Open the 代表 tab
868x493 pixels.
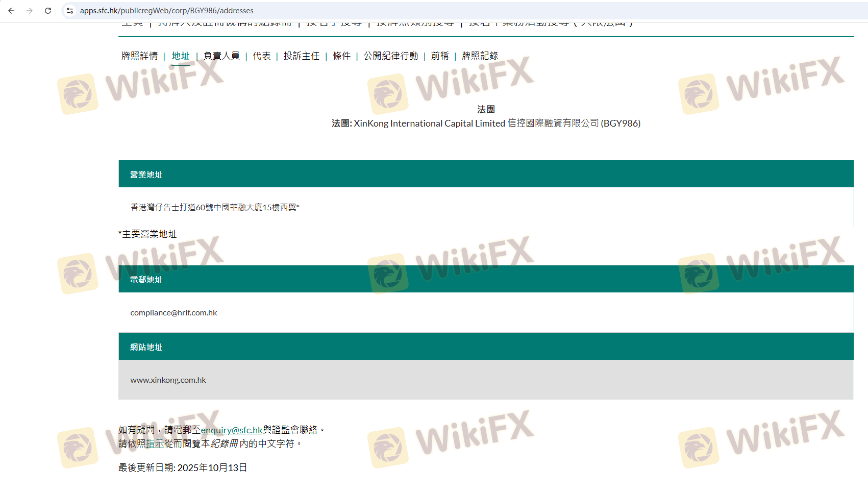(262, 56)
